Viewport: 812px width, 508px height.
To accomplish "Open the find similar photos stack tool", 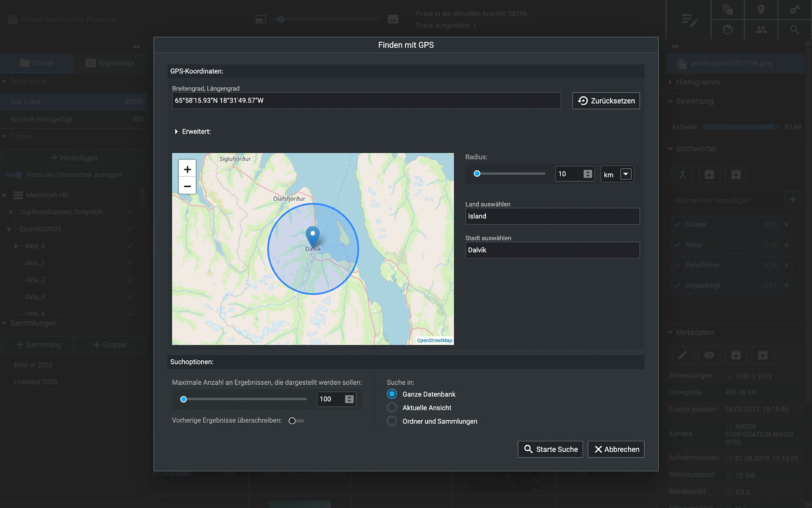I will click(x=728, y=10).
